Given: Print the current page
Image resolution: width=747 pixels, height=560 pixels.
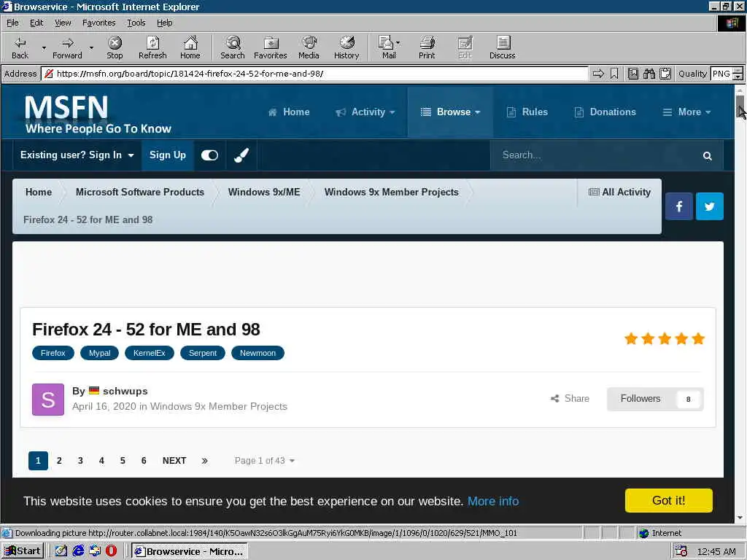Looking at the screenshot, I should (427, 47).
